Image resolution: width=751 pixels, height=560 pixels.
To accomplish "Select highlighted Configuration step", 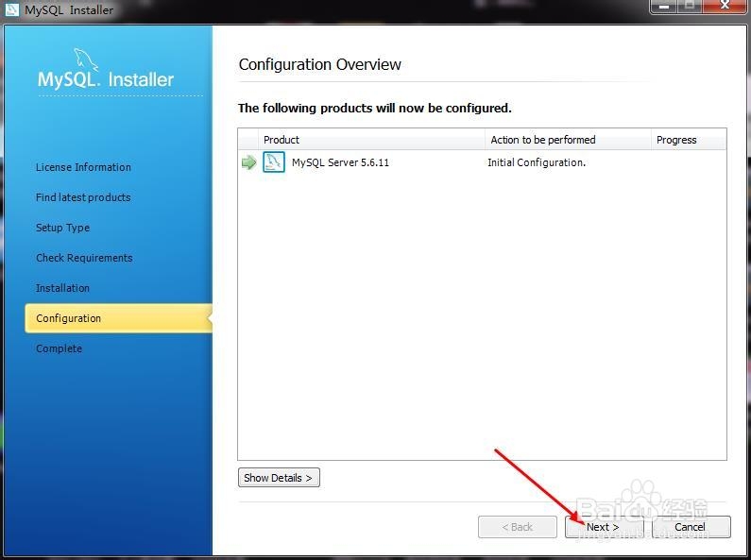I will pos(118,318).
